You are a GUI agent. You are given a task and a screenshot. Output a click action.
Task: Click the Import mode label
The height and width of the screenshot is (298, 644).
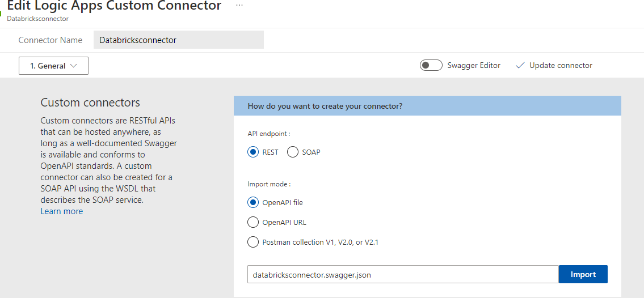point(270,184)
